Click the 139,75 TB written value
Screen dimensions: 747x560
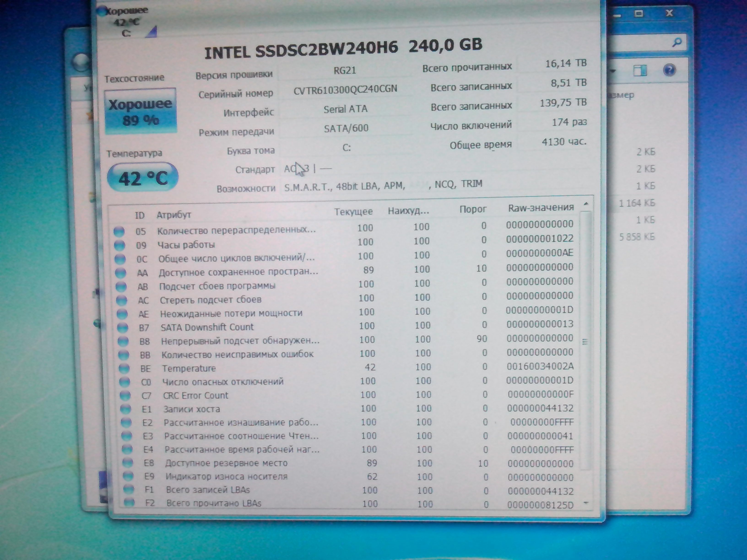click(x=563, y=102)
